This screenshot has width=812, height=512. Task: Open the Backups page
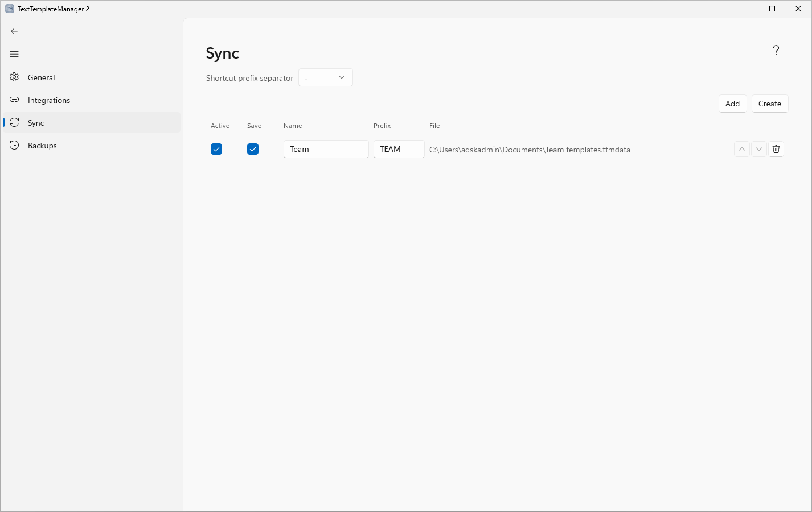[x=92, y=146]
